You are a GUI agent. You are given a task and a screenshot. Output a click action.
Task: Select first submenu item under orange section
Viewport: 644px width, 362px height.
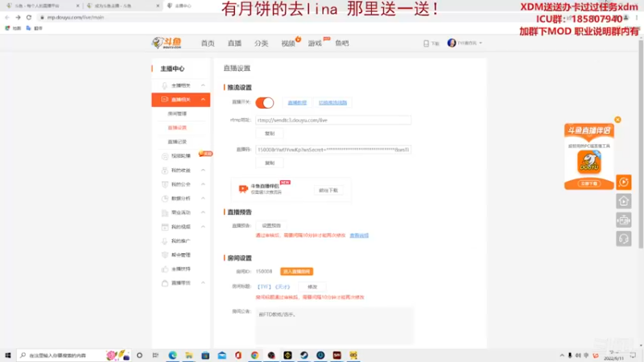177,113
